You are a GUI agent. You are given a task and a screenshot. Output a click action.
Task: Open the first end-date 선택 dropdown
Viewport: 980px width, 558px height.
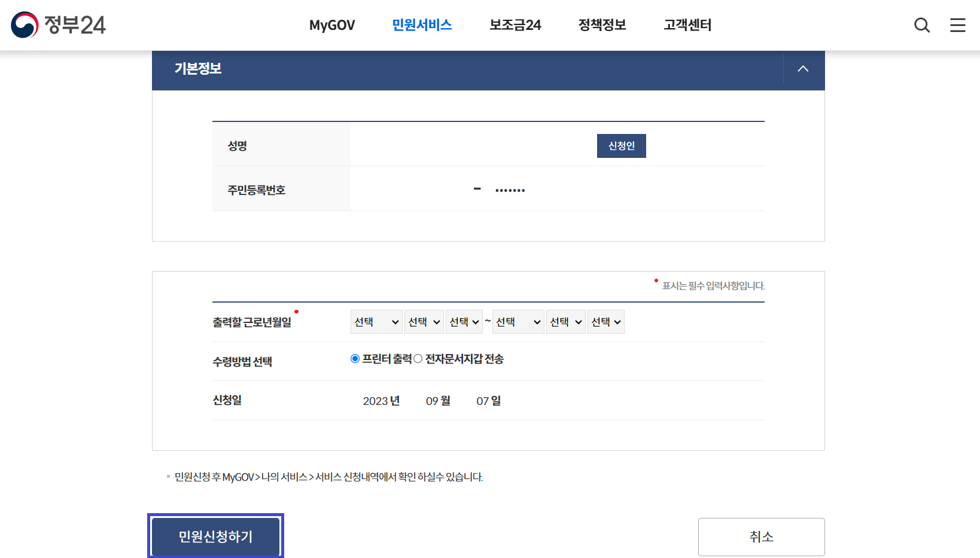pyautogui.click(x=518, y=321)
